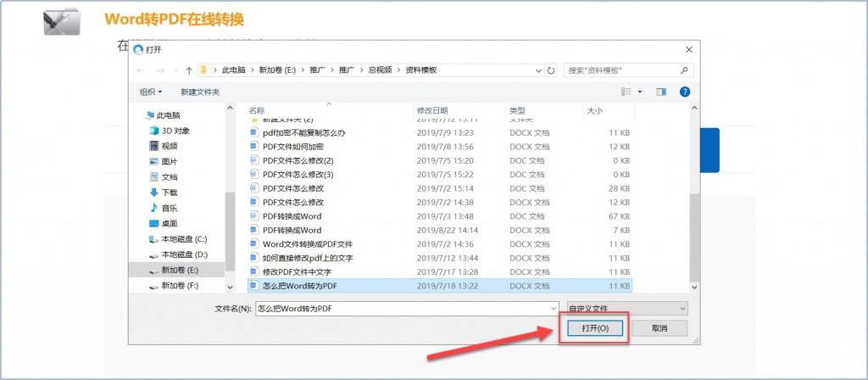Open the 组织 menu
Image resolution: width=868 pixels, height=380 pixels.
click(x=151, y=92)
